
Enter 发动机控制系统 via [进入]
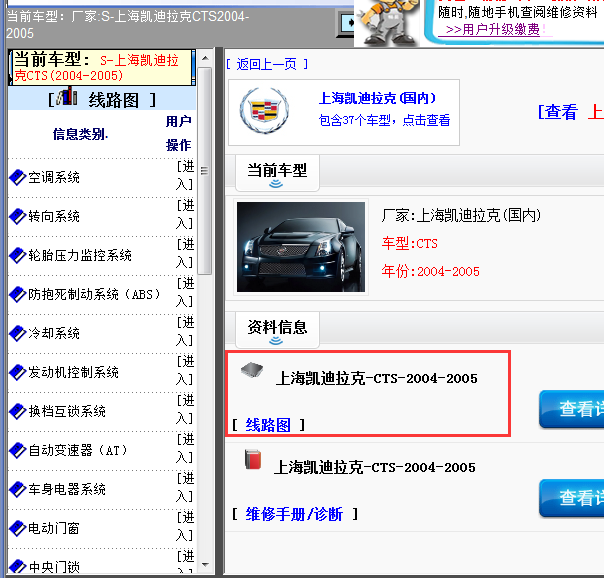[x=185, y=370]
